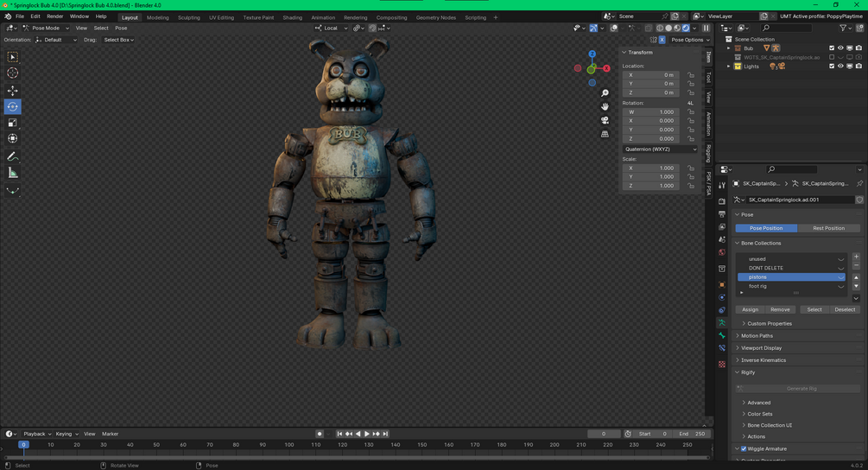
Task: Open Armature data properties tab
Action: click(722, 322)
